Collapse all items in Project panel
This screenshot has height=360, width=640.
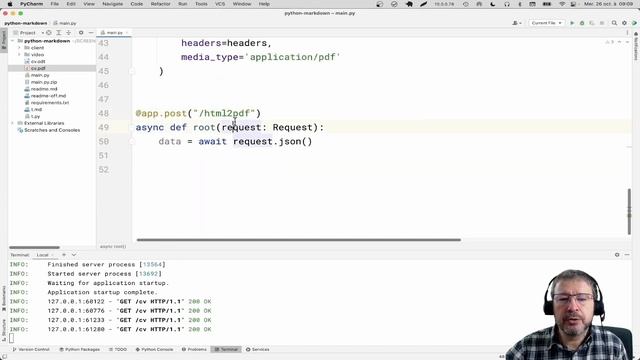69,33
